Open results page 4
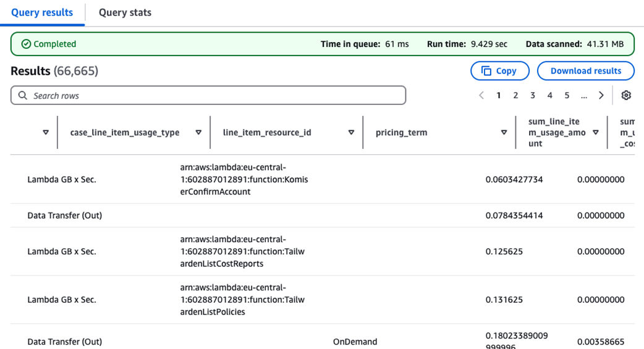Viewport: 644px width, 349px height. (549, 95)
